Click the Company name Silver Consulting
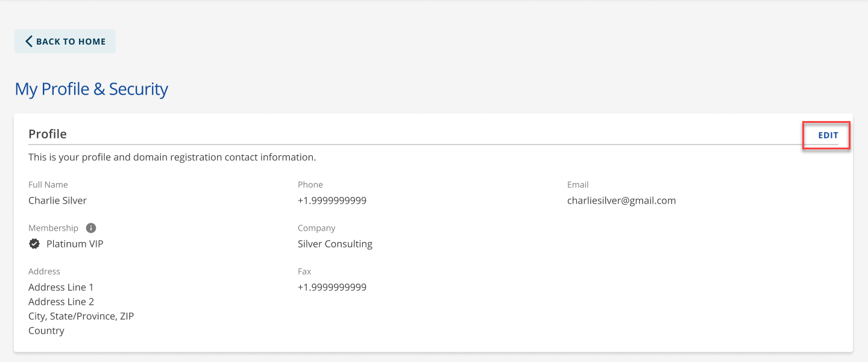 335,243
